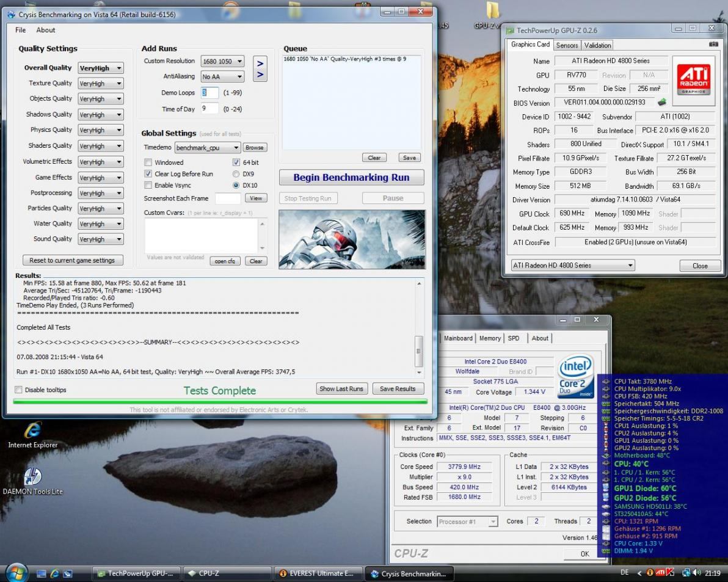Open the Shadows Quality dropdown
The height and width of the screenshot is (582, 728).
tap(100, 115)
